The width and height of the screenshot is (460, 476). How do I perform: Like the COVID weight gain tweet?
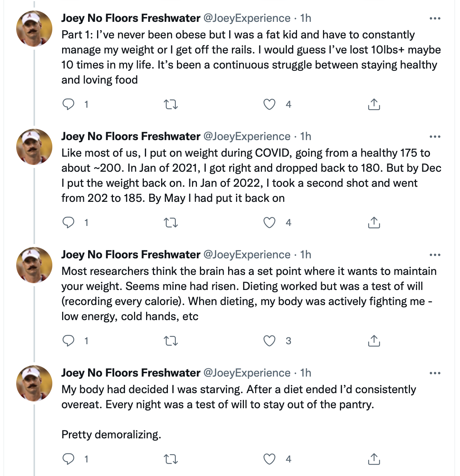[x=269, y=223]
